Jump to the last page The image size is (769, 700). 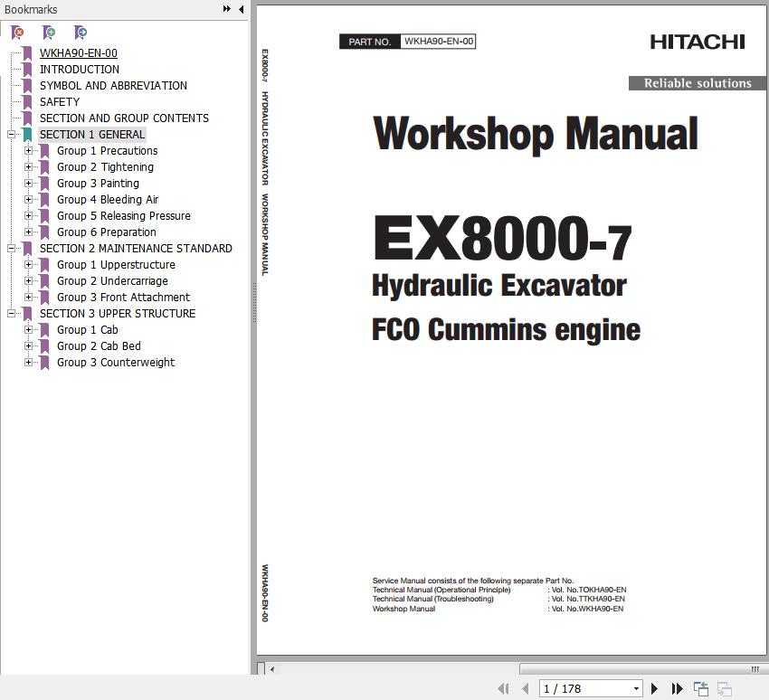pyautogui.click(x=677, y=689)
